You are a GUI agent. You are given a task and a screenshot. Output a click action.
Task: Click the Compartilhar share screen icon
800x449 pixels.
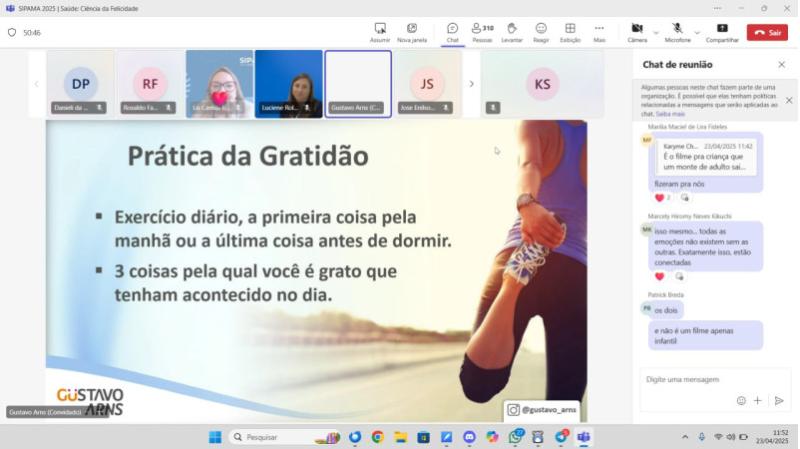click(722, 33)
